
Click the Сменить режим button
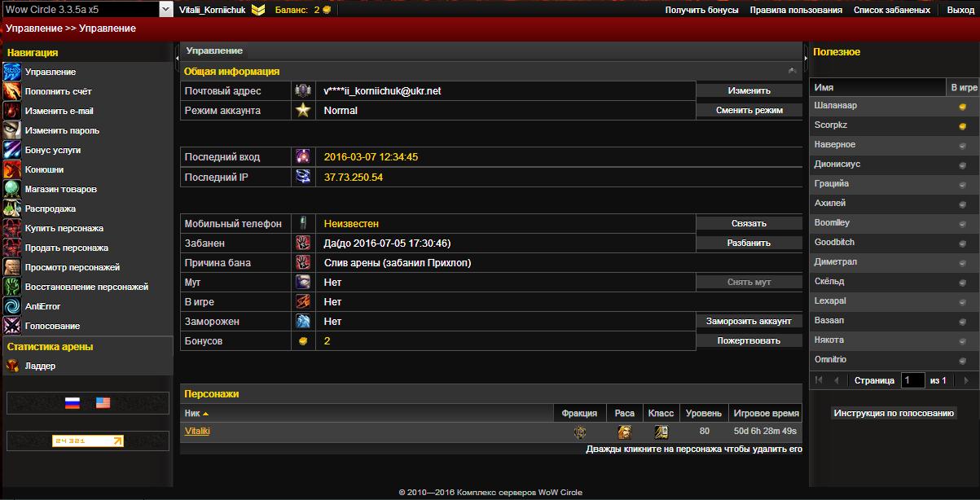click(749, 110)
